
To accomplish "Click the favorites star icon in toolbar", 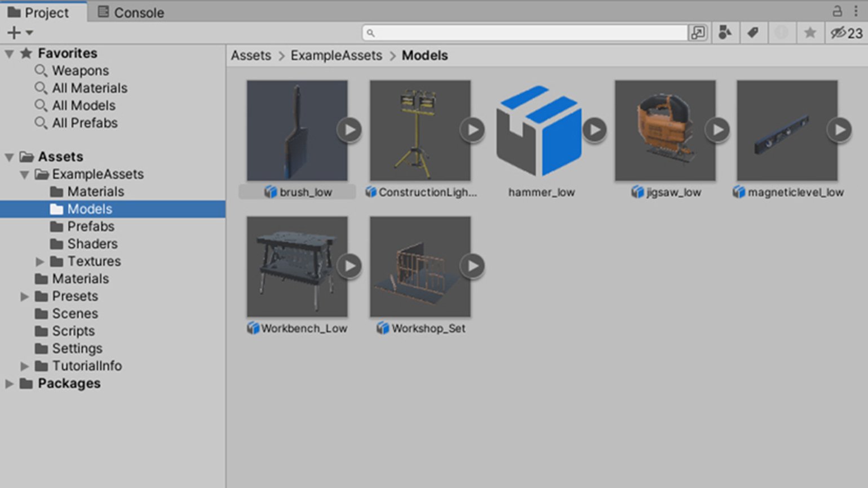I will coord(810,33).
